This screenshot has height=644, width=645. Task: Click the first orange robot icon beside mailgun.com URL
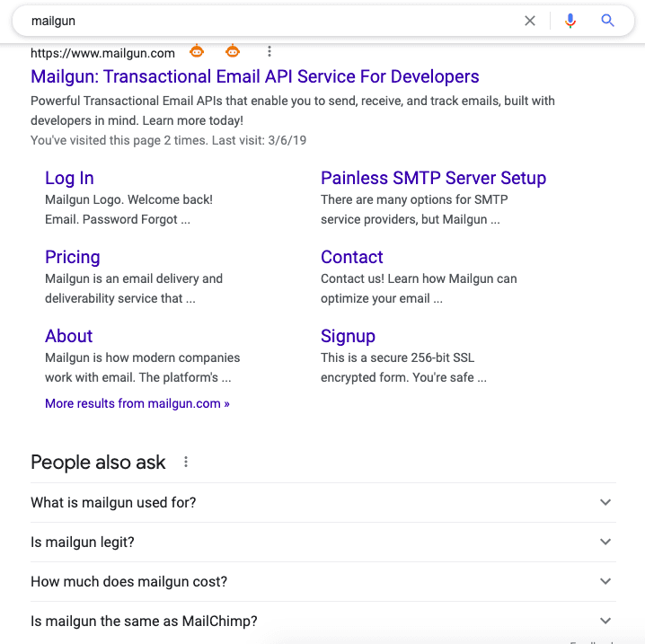point(197,51)
